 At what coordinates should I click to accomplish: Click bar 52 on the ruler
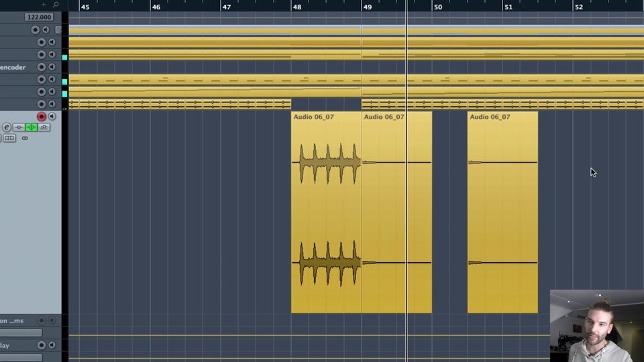tap(579, 7)
